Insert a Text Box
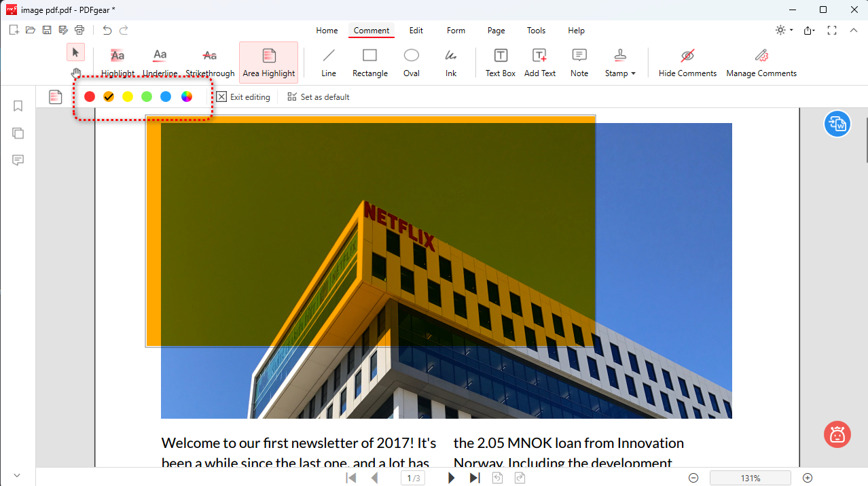 501,63
